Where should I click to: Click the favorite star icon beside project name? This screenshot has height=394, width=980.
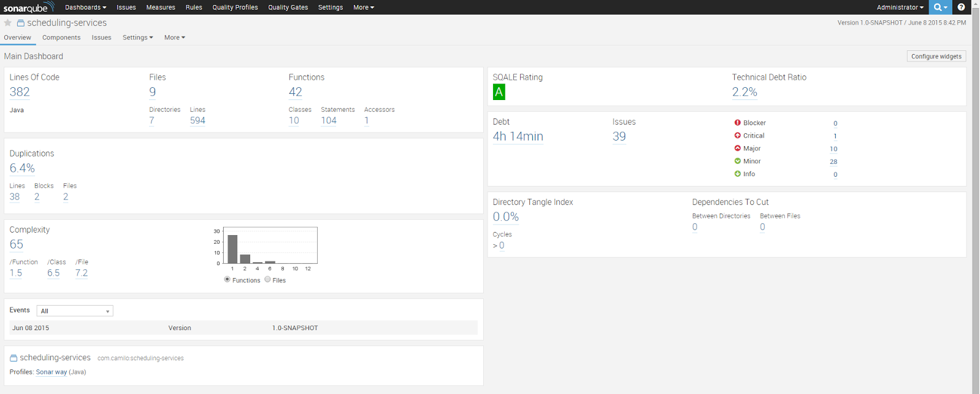pyautogui.click(x=8, y=23)
